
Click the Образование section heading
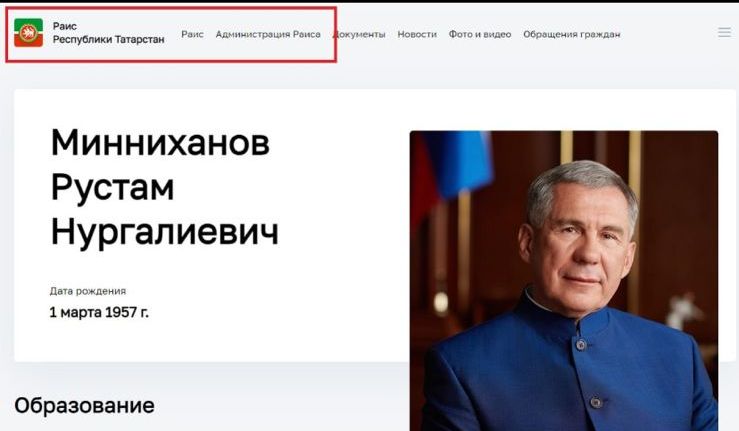point(84,406)
